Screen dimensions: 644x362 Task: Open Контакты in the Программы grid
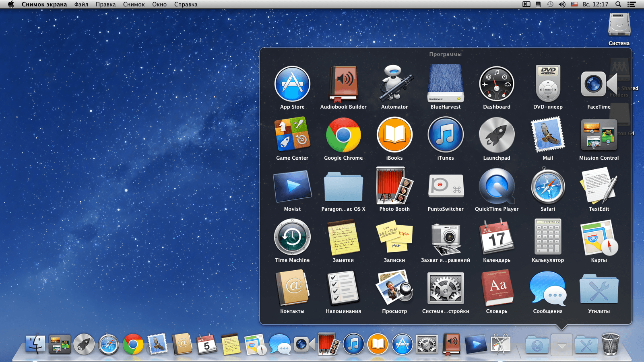point(292,288)
